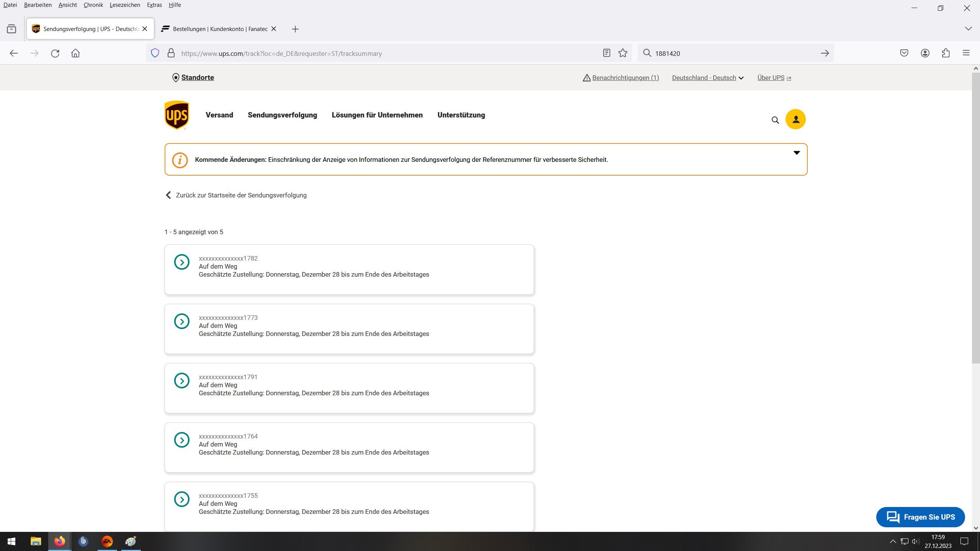Open shipment ending 1782 arrow icon
980x551 pixels.
point(182,262)
